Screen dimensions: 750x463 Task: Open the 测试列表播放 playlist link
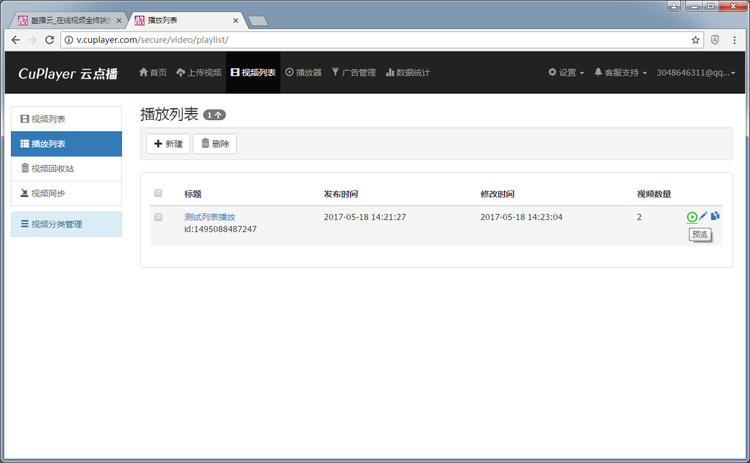coord(210,217)
